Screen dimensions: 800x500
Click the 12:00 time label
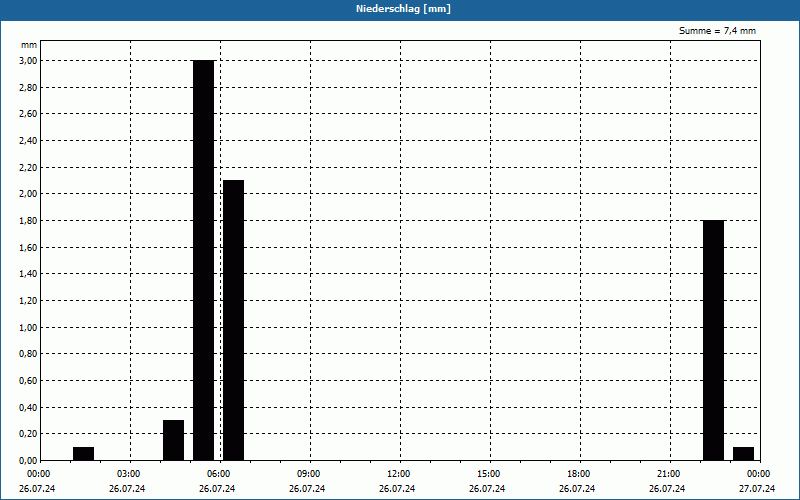(398, 474)
